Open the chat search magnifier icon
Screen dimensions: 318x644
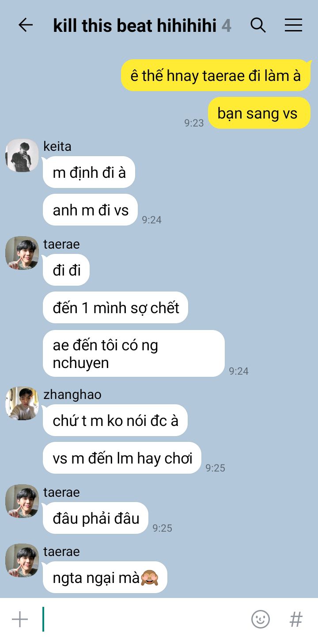pyautogui.click(x=258, y=25)
